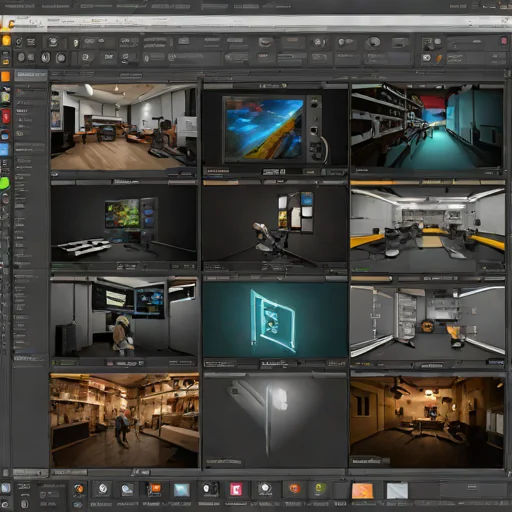Viewport: 512px width, 512px height.
Task: Select the orange pen-like icon in right toolbar
Action: (439, 58)
